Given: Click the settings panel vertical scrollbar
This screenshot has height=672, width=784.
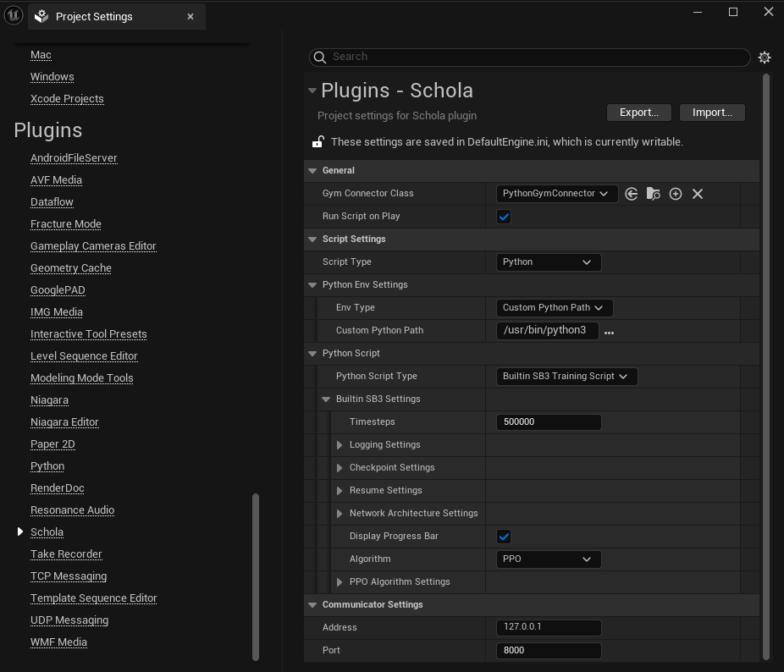Looking at the screenshot, I should (x=766, y=364).
